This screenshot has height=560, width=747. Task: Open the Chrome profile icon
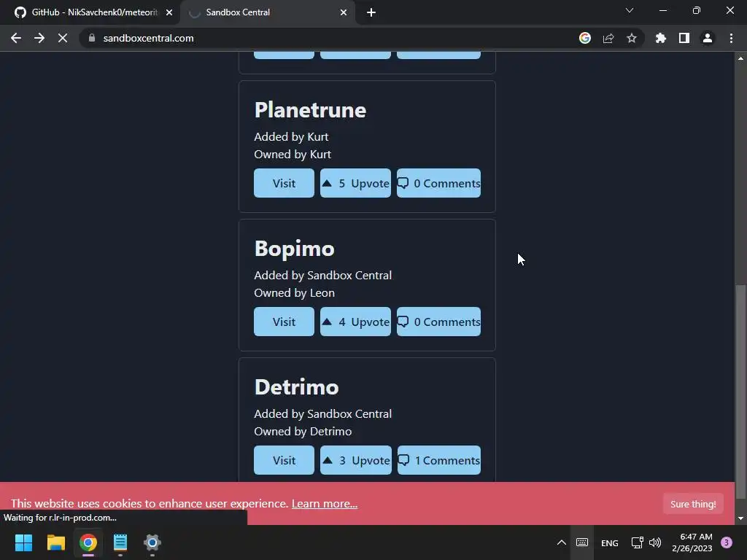(708, 38)
